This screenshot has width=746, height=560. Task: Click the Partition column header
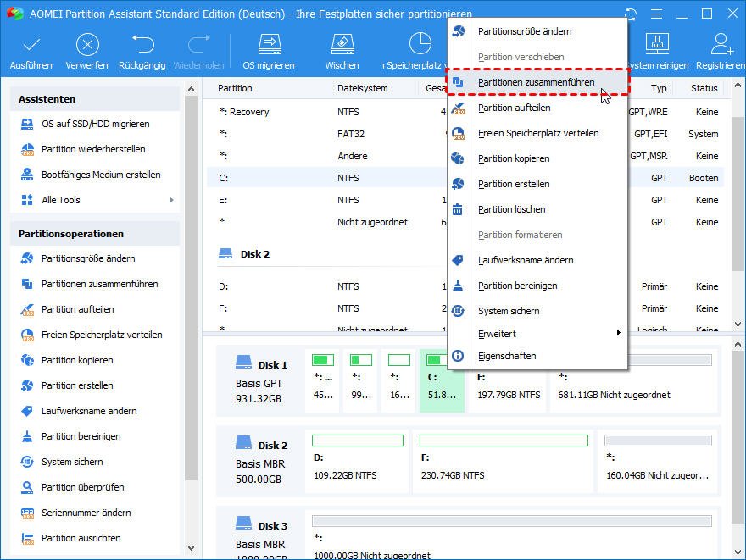click(x=235, y=88)
